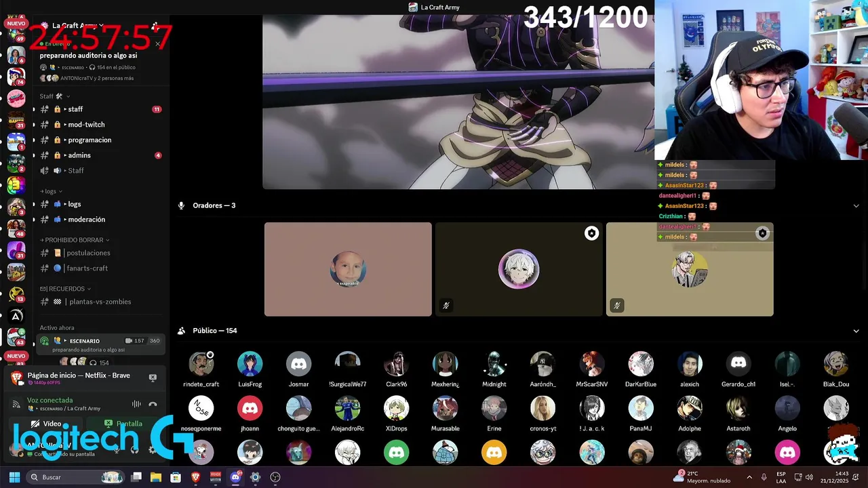
Task: Open File Explorer from the taskbar
Action: 156,477
